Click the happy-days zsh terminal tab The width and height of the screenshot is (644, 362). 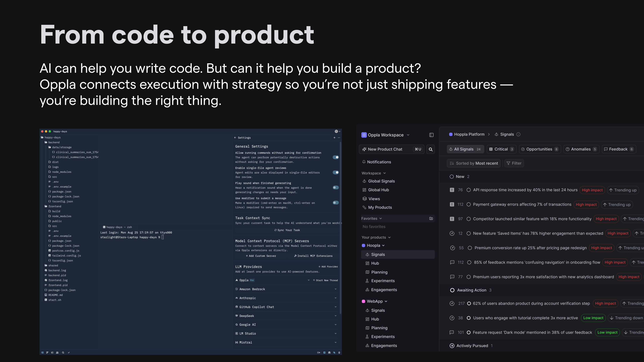tap(117, 227)
